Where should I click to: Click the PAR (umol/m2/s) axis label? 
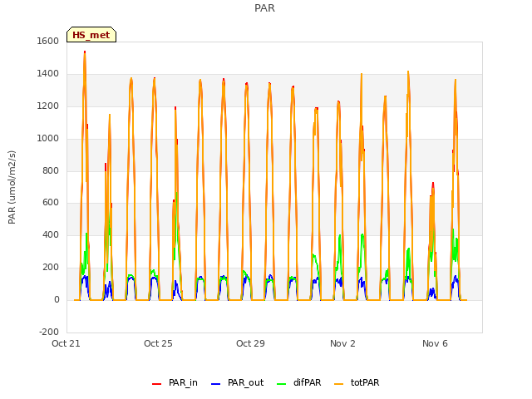pyautogui.click(x=12, y=187)
